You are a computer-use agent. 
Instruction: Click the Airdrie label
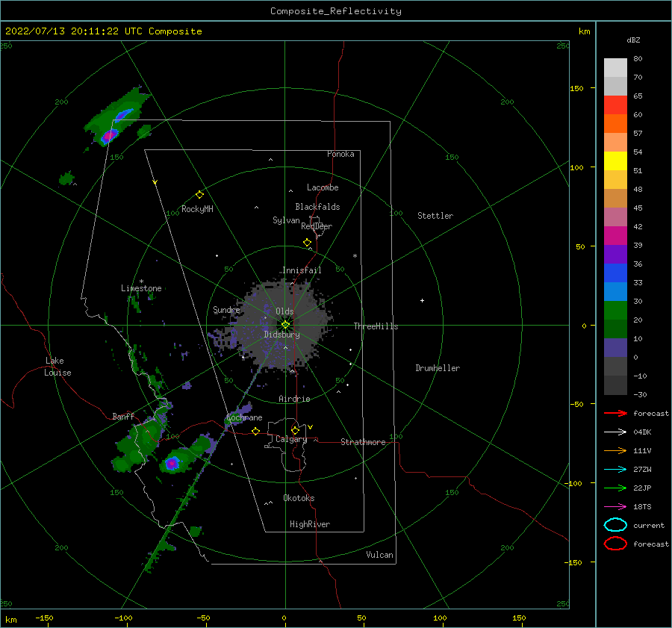(x=294, y=399)
